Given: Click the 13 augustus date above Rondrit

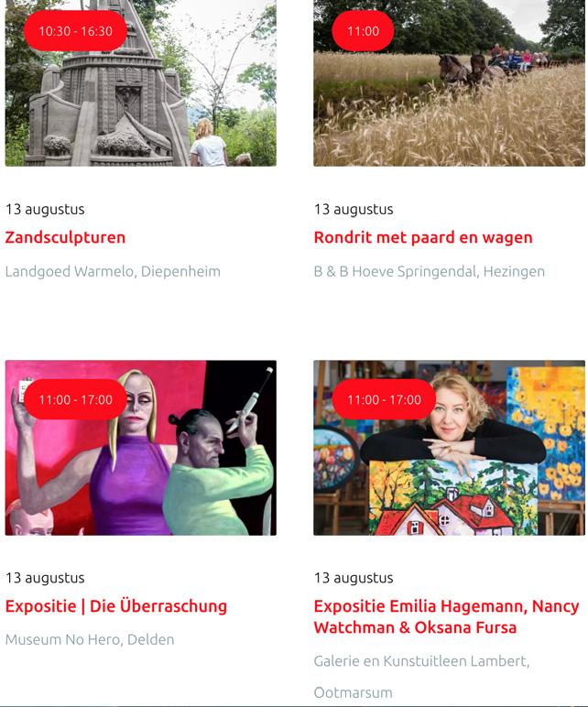Looking at the screenshot, I should 354,209.
